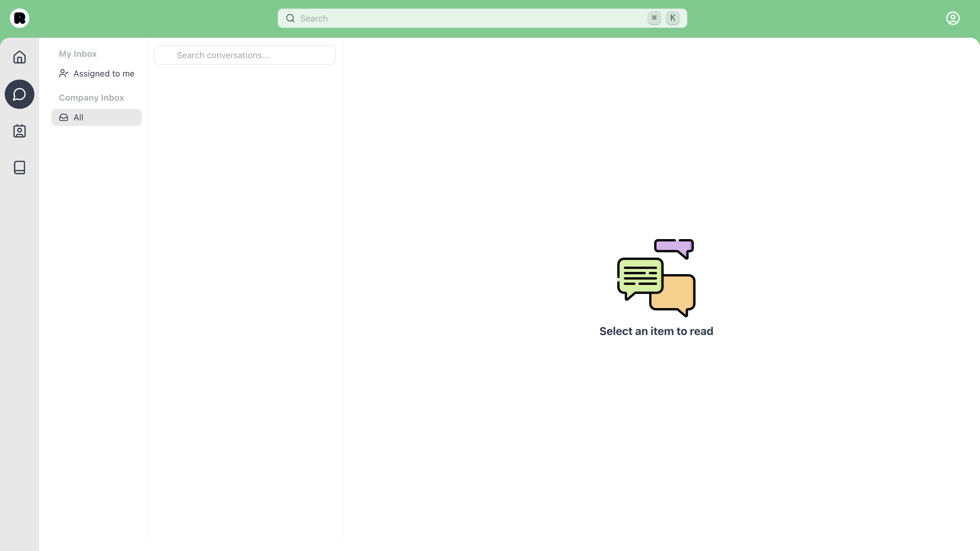Image resolution: width=980 pixels, height=551 pixels.
Task: Open the Knowledge Base book icon
Action: point(19,167)
